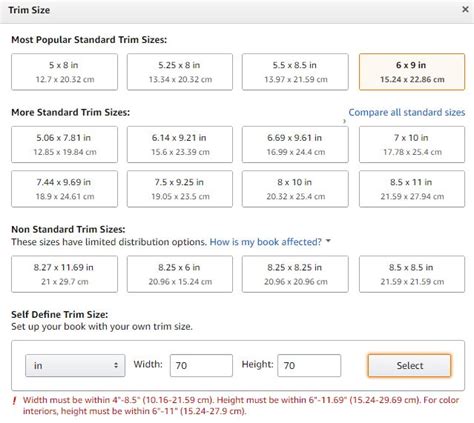
Task: Focus the Height input field
Action: coord(309,365)
